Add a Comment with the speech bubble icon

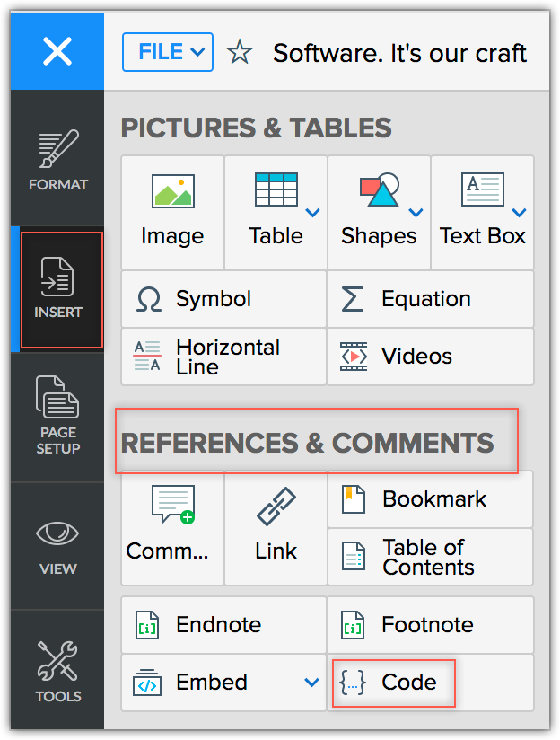172,505
